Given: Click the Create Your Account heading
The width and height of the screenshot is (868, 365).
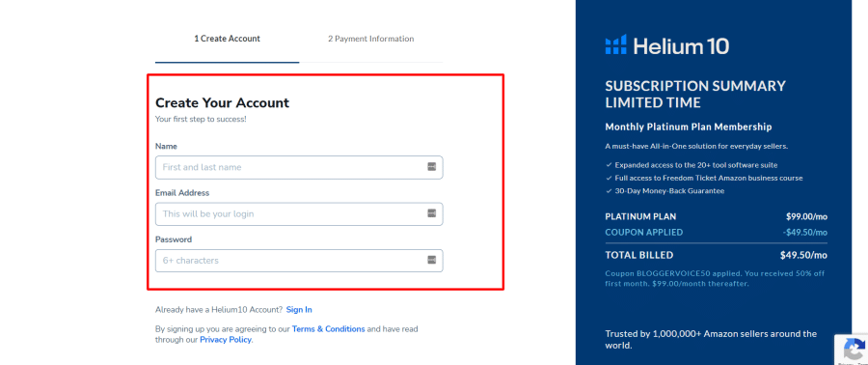Looking at the screenshot, I should pos(223,103).
